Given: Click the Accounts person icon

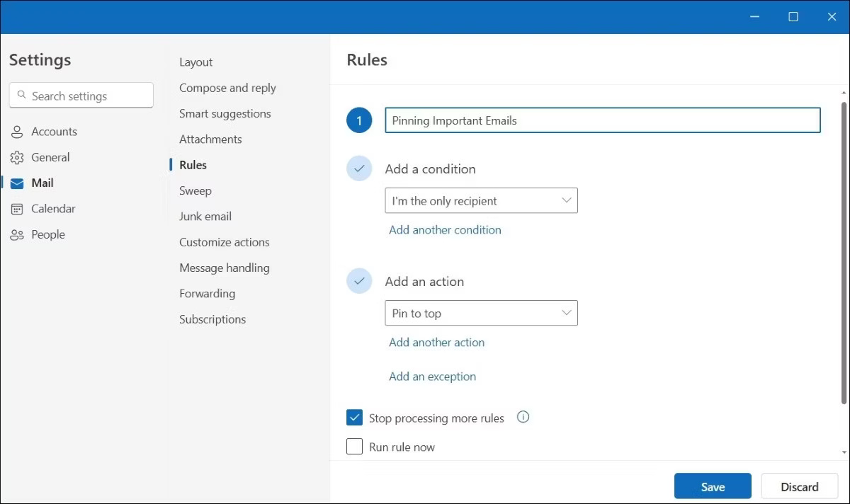Looking at the screenshot, I should click(x=17, y=132).
